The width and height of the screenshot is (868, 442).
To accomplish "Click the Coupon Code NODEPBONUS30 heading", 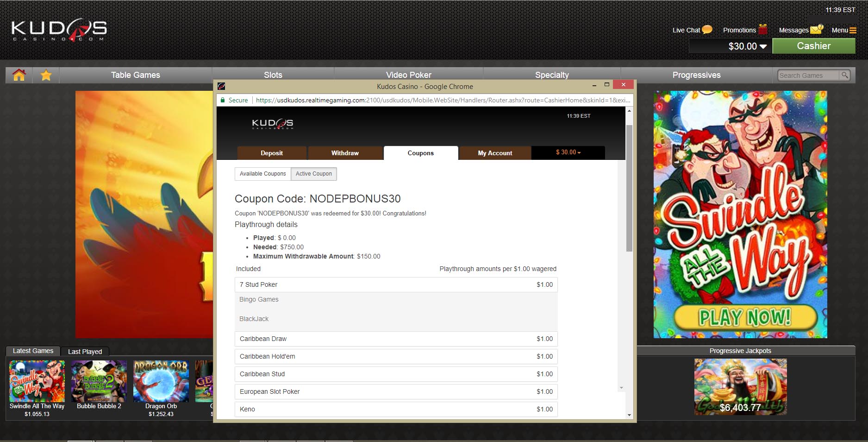I will click(x=318, y=199).
